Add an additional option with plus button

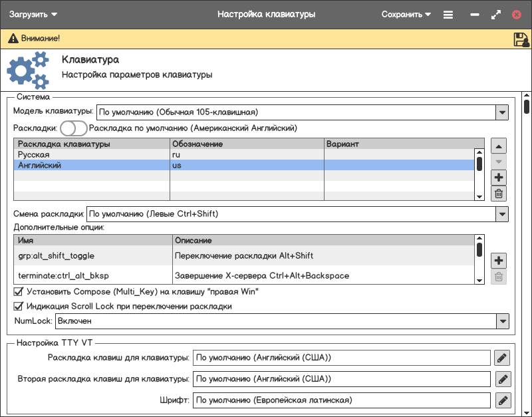(499, 260)
